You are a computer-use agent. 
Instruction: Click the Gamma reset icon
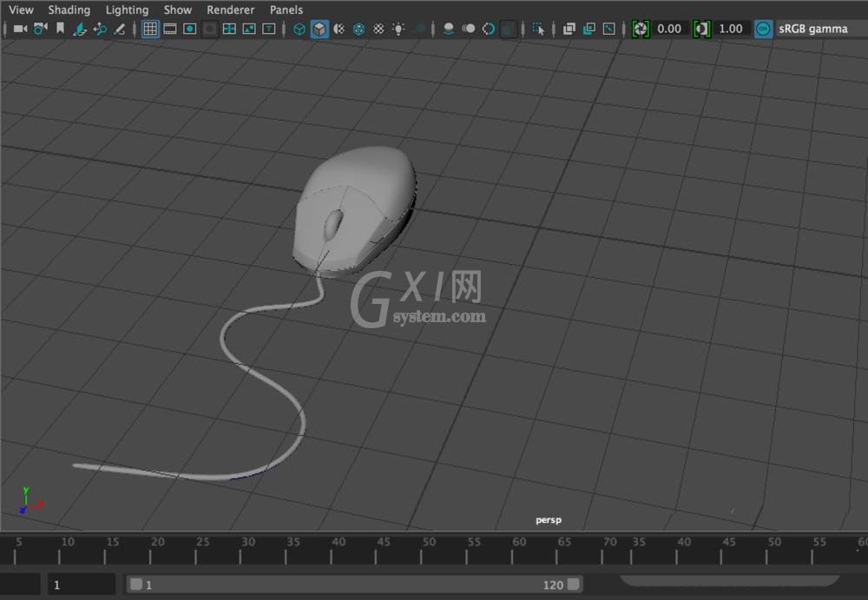click(x=702, y=29)
